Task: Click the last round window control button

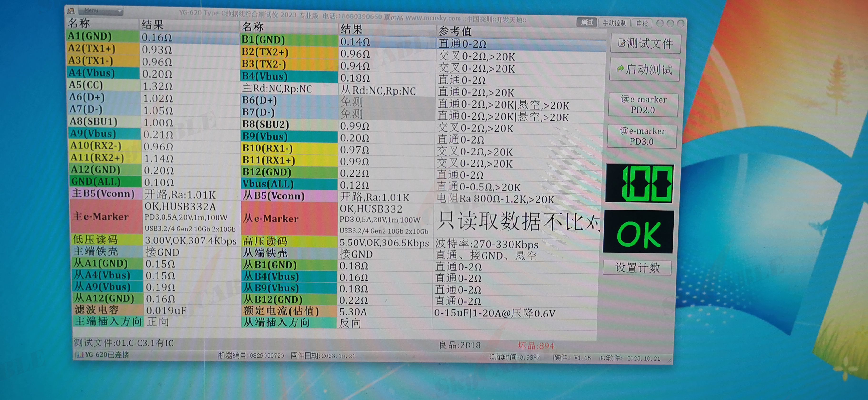Action: 681,24
